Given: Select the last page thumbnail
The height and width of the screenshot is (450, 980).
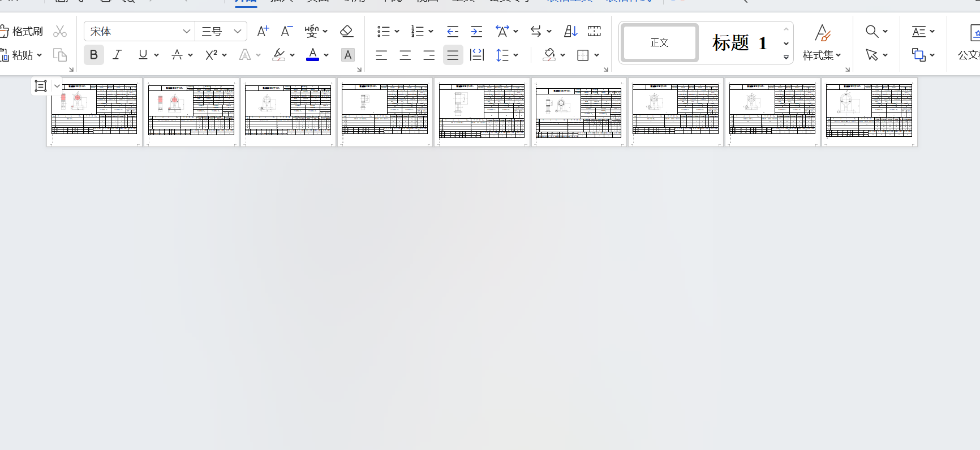Looking at the screenshot, I should pyautogui.click(x=869, y=112).
